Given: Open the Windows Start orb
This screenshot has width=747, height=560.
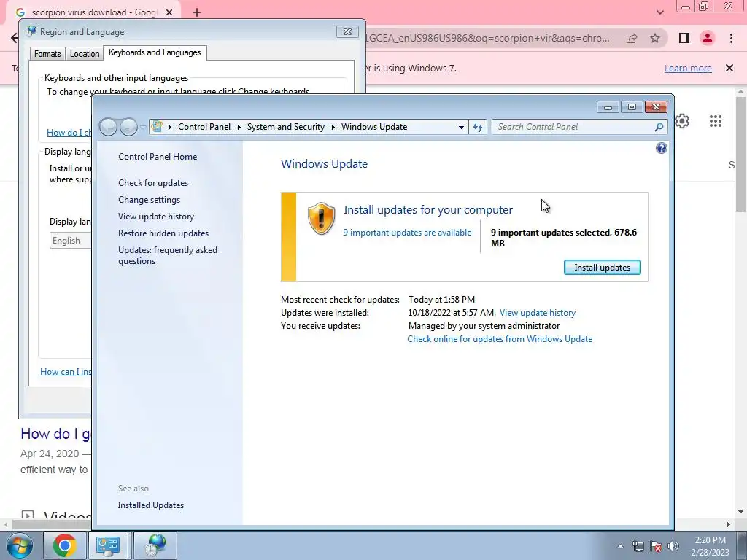Looking at the screenshot, I should click(x=19, y=545).
